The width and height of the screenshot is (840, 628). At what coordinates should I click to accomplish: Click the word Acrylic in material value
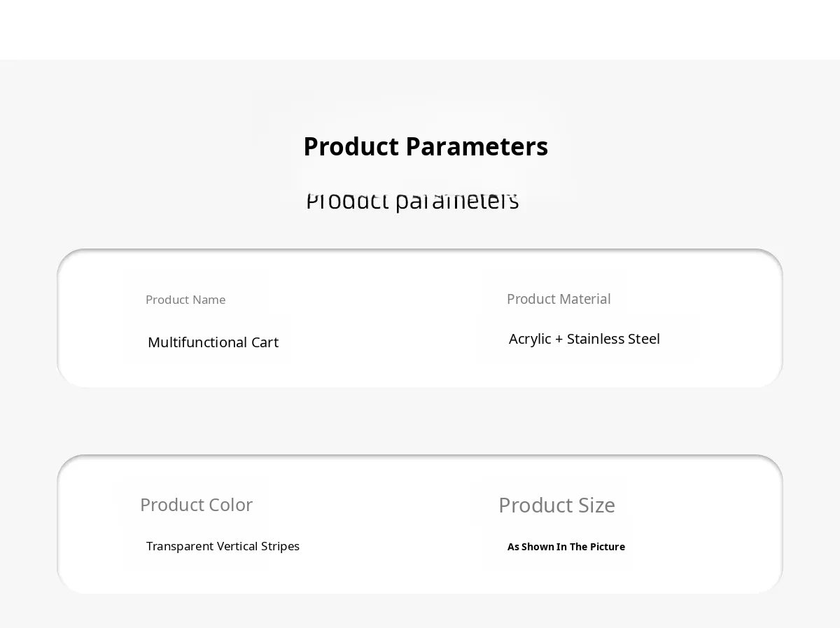pyautogui.click(x=529, y=340)
